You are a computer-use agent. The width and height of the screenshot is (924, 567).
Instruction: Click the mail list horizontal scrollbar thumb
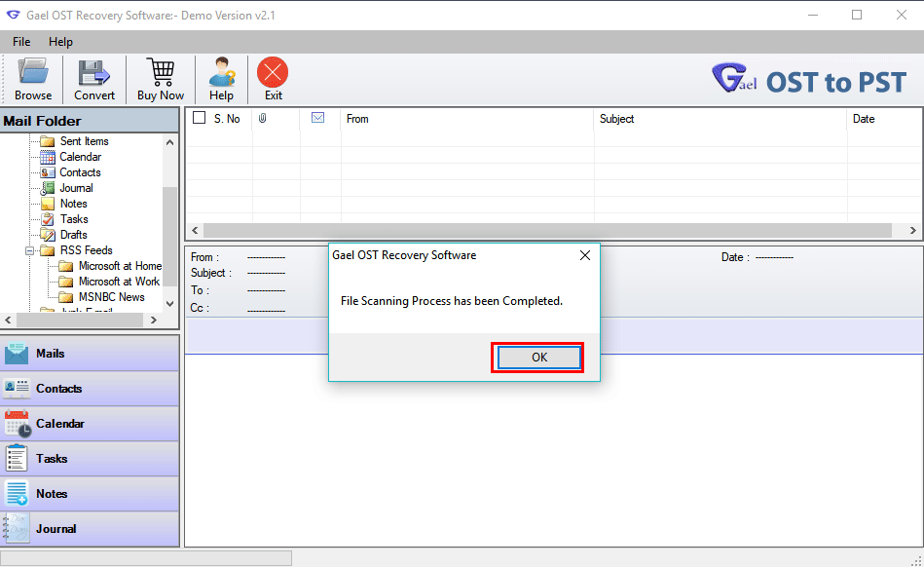[547, 231]
